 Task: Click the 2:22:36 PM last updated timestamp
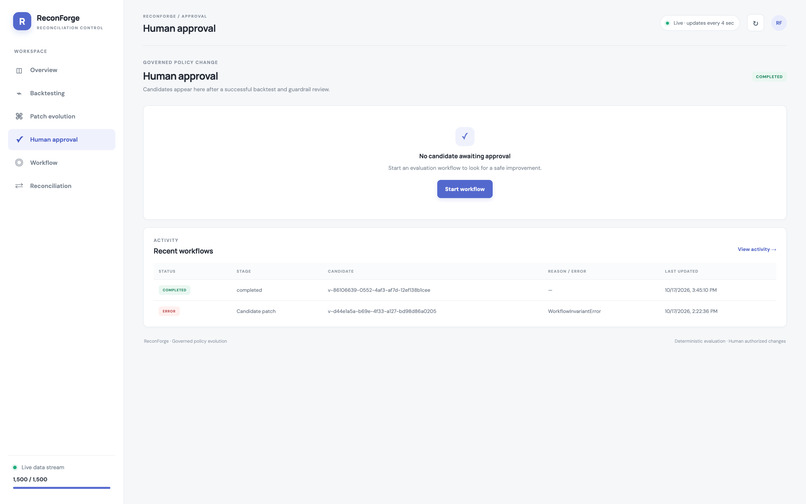(691, 311)
